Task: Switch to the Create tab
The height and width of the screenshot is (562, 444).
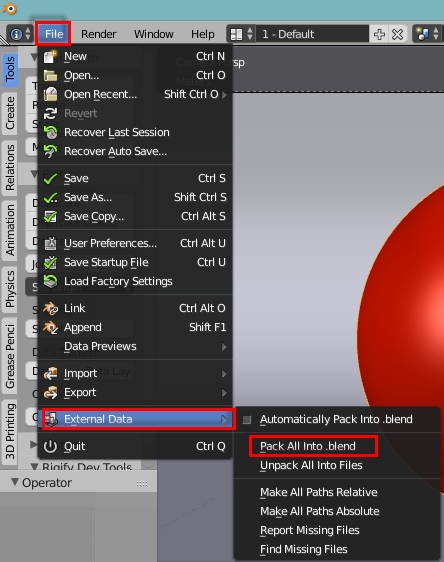Action: (10, 113)
